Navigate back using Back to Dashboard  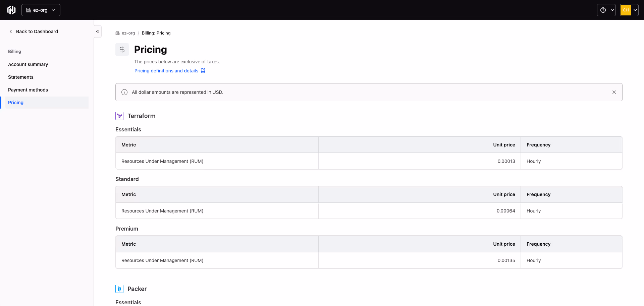(37, 31)
